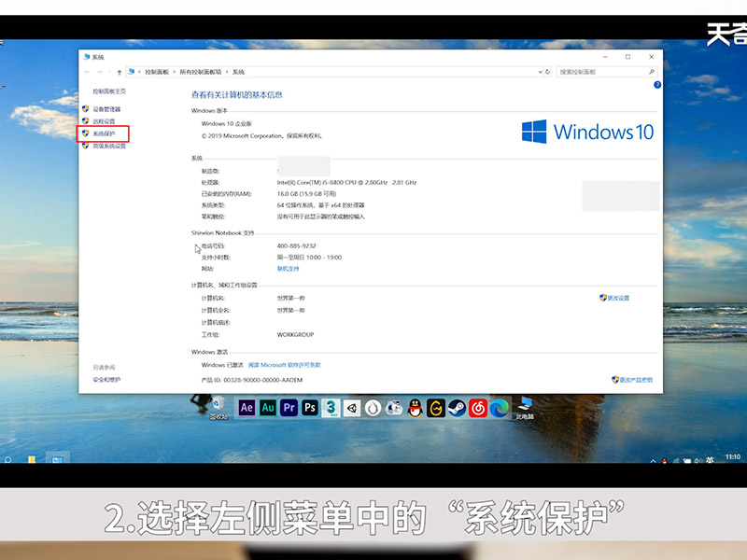Launch Photoshop from the dock
The height and width of the screenshot is (560, 747).
310,408
